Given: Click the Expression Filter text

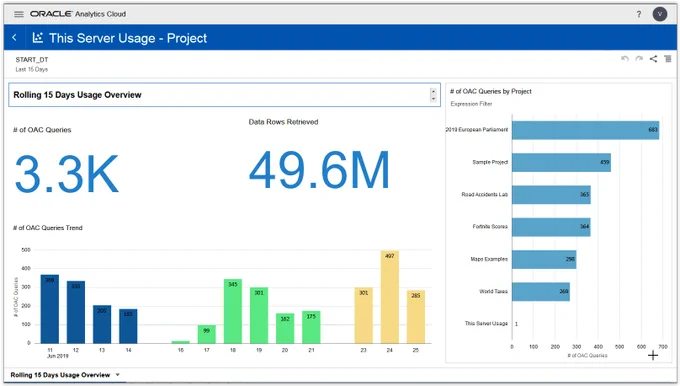Looking at the screenshot, I should click(x=471, y=104).
